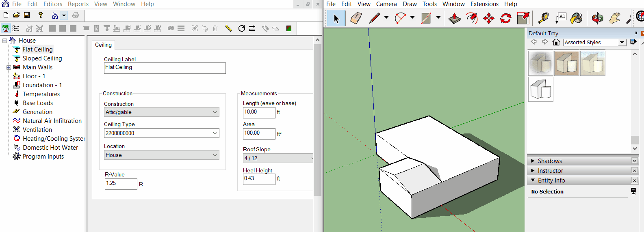Screen dimensions: 644x232
Task: Pin the Default Tray panel
Action: coord(636,33)
